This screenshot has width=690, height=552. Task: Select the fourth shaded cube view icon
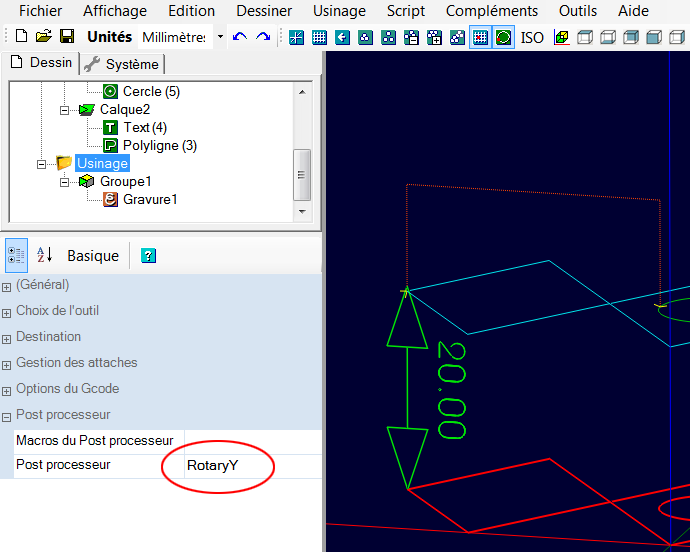654,37
